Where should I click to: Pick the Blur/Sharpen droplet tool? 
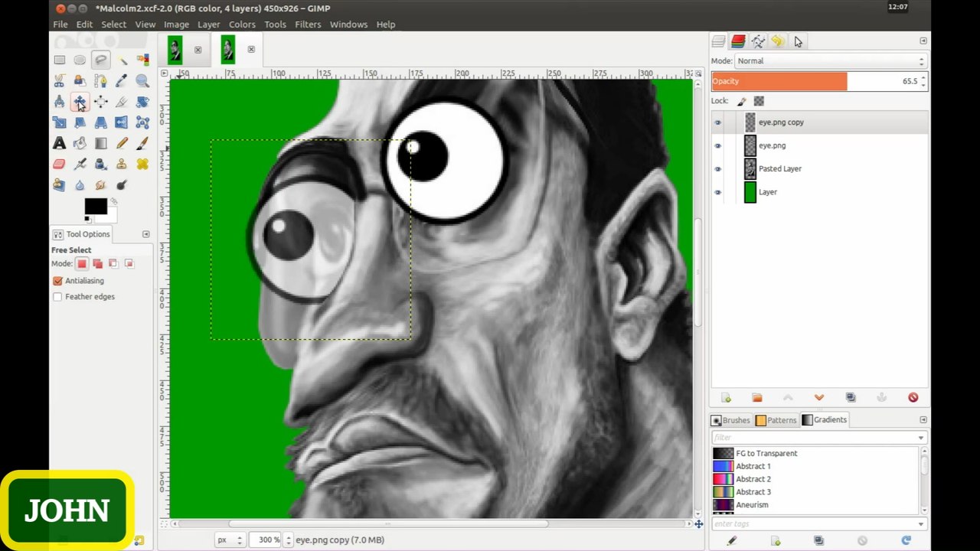[x=80, y=184]
